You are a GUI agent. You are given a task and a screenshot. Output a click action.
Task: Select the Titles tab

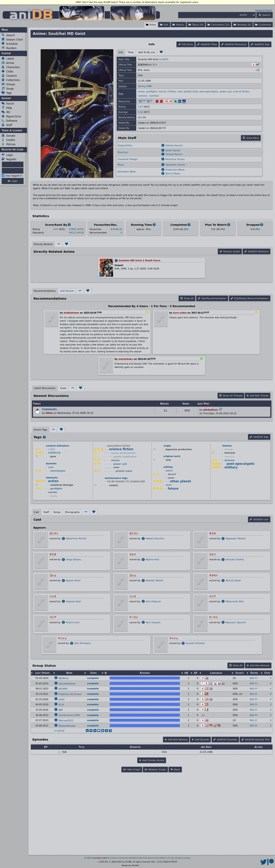click(x=130, y=52)
